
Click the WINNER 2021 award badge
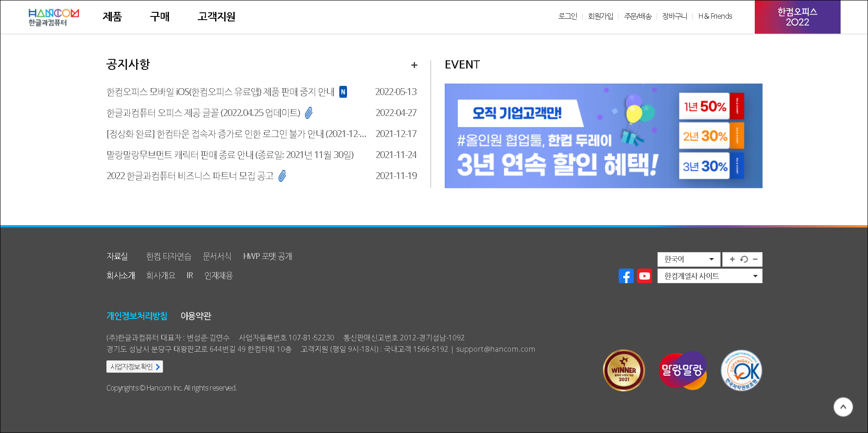[x=624, y=370]
